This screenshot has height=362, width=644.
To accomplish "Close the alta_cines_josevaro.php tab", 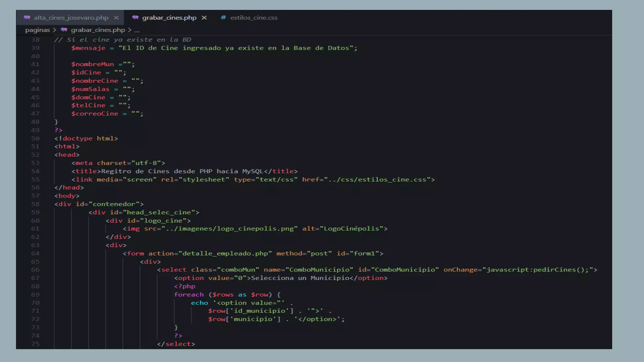I will [116, 18].
